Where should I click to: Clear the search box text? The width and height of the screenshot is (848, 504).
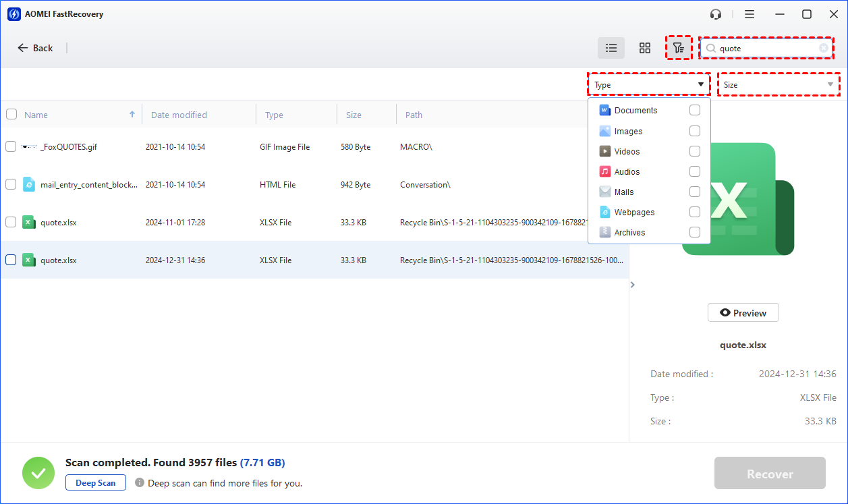(x=824, y=48)
